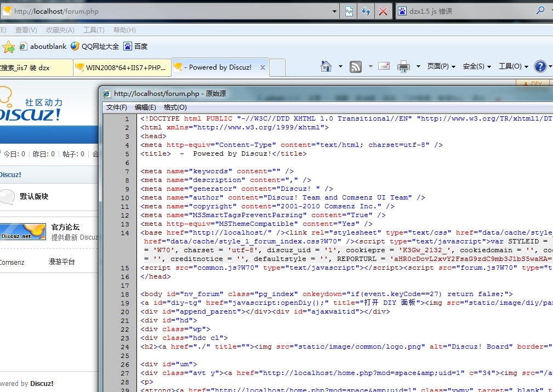
Task: Click the 官方论坛 link
Action: [65, 227]
